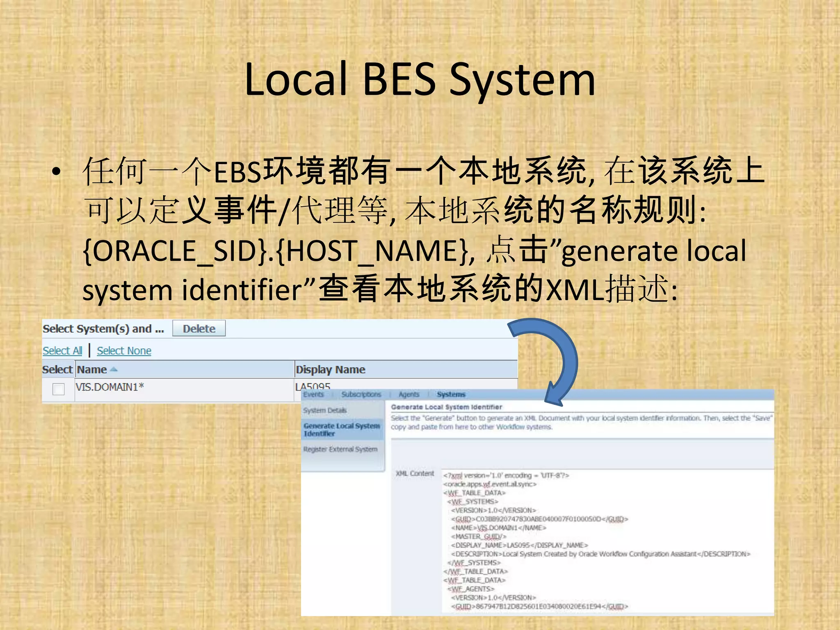Click the XML Content label
Image resolution: width=840 pixels, height=630 pixels.
pyautogui.click(x=415, y=473)
